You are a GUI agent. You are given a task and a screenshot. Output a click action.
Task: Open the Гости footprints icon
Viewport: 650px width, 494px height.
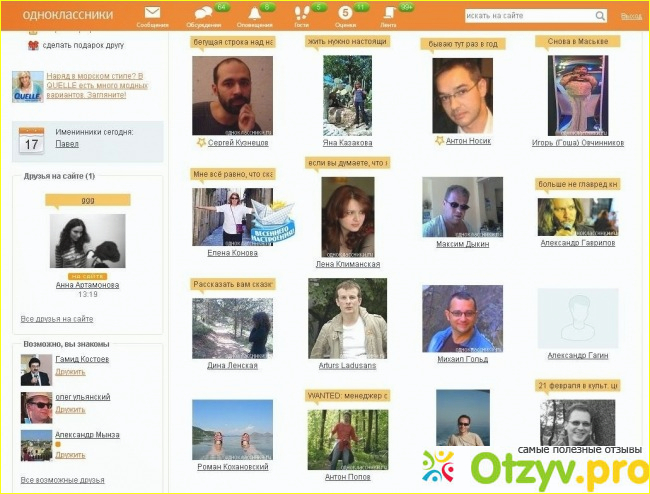[301, 13]
